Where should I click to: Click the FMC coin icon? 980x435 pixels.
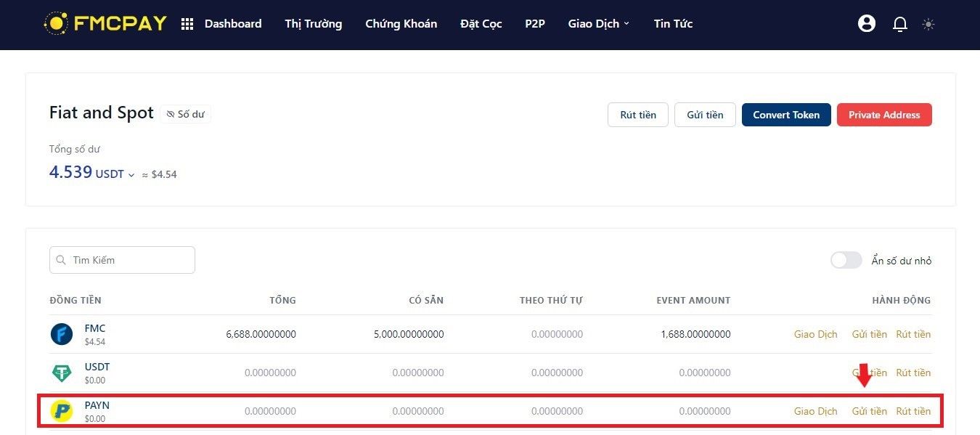(x=62, y=334)
